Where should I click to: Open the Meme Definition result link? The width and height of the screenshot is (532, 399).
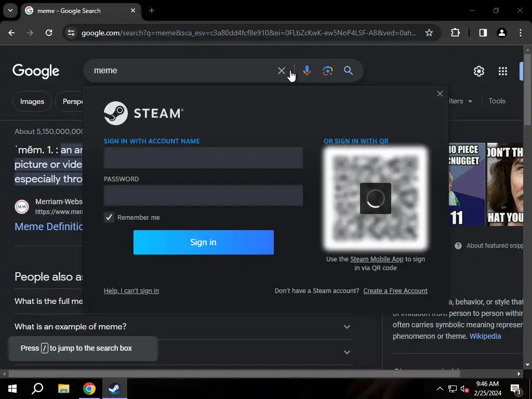(x=48, y=227)
